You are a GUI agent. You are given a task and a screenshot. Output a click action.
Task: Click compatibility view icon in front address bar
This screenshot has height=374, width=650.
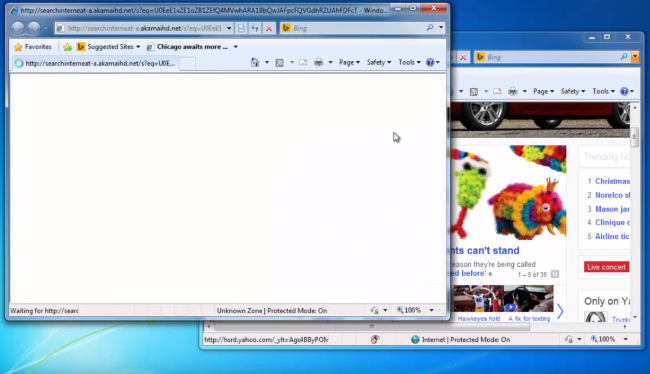[241, 28]
